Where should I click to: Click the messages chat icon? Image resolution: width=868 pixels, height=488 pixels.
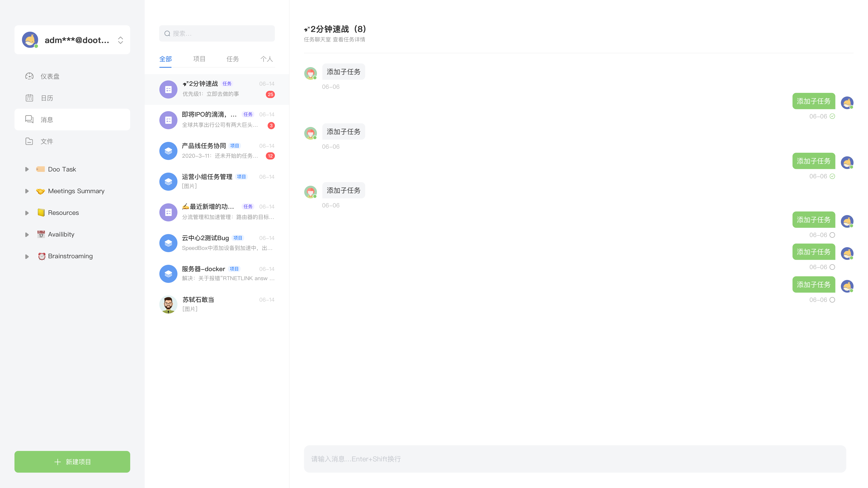(x=29, y=119)
